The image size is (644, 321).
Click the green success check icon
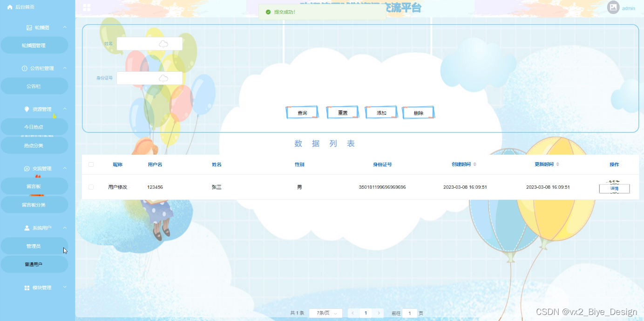pos(268,12)
